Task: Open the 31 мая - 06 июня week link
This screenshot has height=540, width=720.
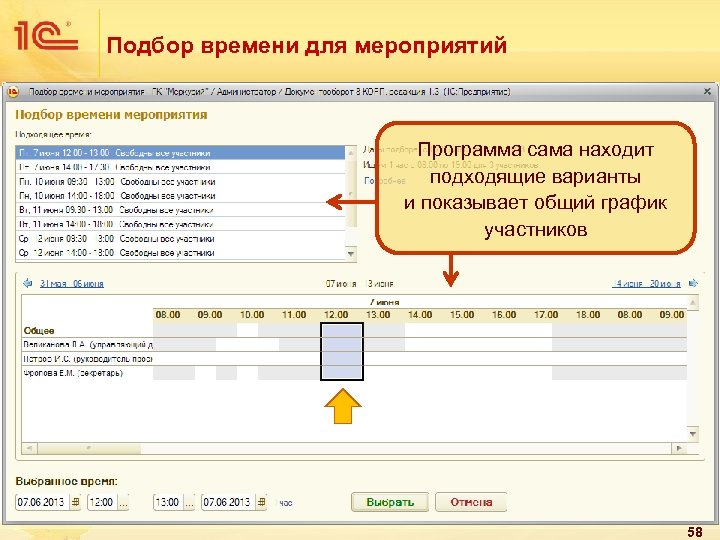Action: 72,284
